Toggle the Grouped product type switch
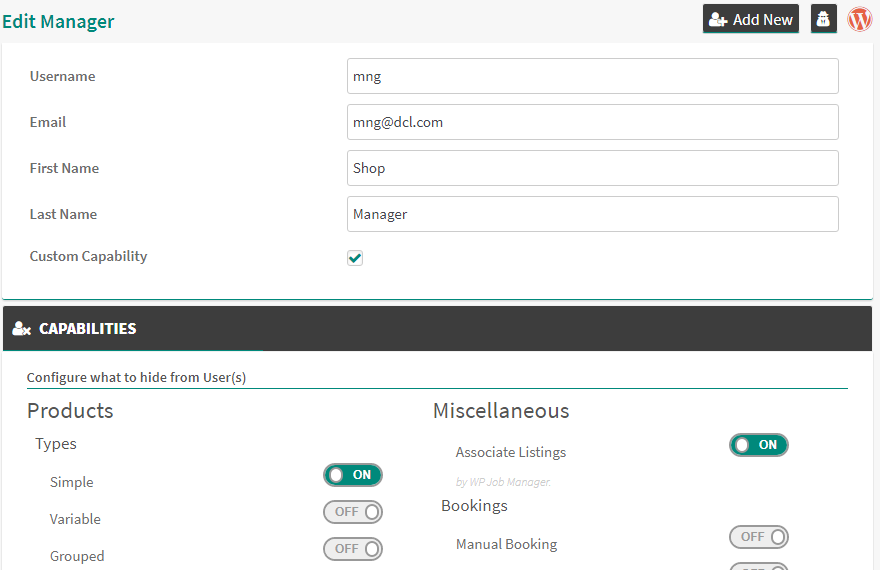880x570 pixels. 352,549
